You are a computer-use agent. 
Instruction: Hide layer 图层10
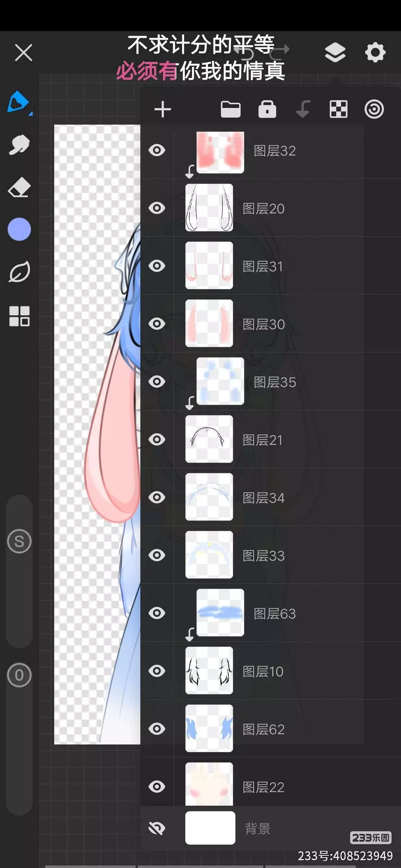tap(157, 671)
